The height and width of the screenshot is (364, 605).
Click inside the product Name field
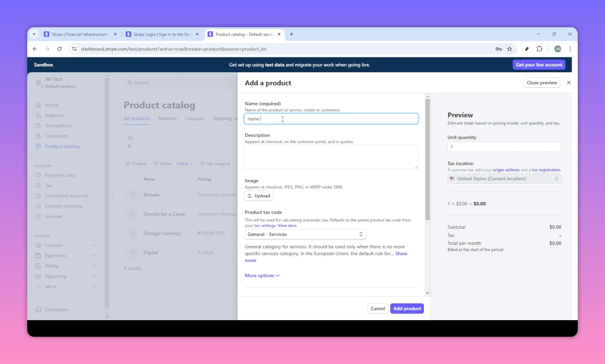tap(331, 119)
